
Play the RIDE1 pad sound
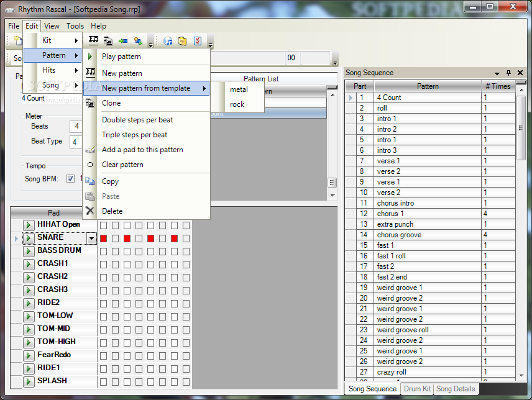pos(29,369)
